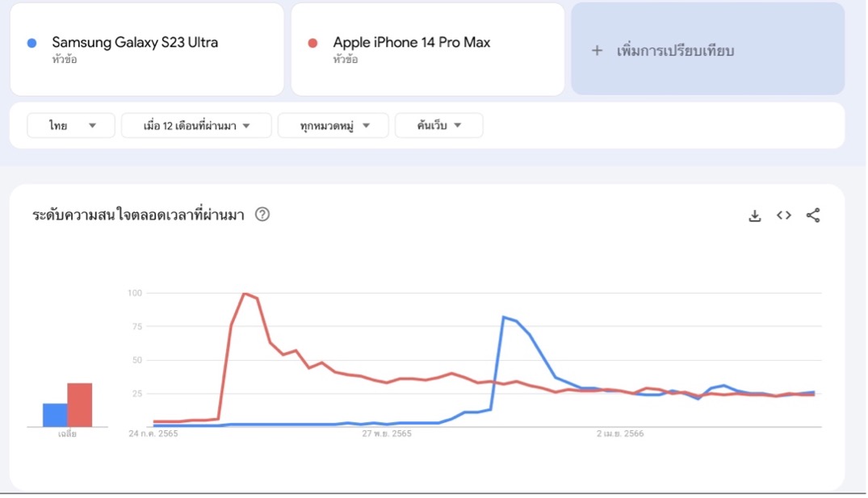Open the ไทย country dropdown
Image resolution: width=868 pixels, height=498 pixels.
(71, 126)
